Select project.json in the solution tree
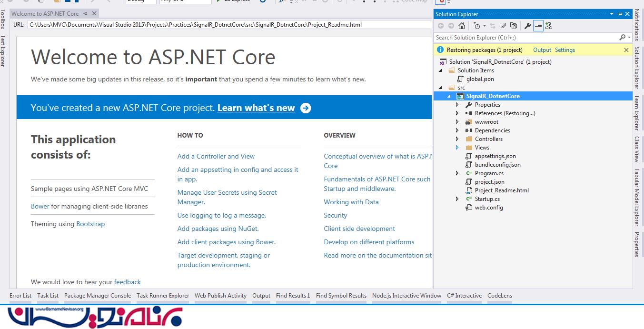Viewport: 644px width, 329px height. pos(489,182)
